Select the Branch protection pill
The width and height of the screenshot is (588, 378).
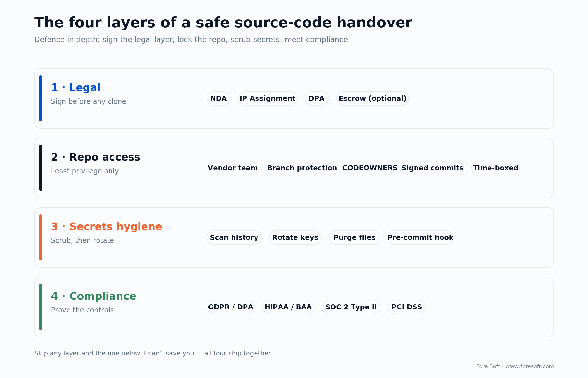coord(302,168)
